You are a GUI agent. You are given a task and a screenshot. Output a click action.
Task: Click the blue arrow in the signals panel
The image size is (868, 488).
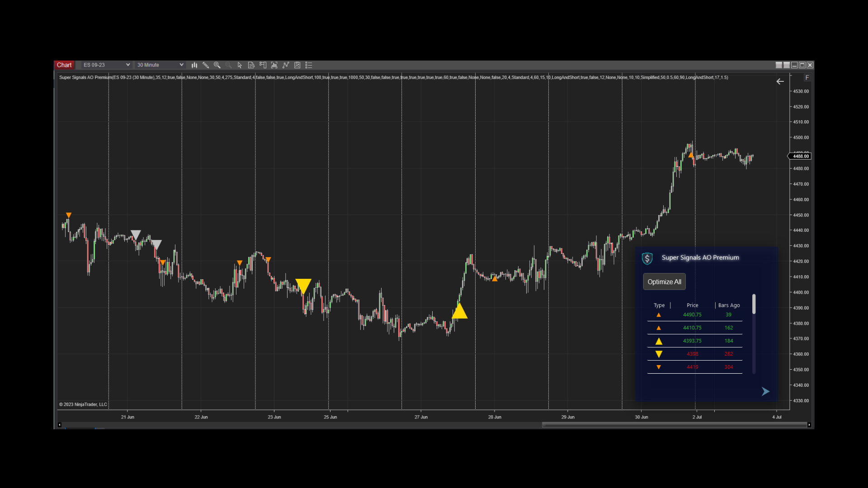click(765, 391)
